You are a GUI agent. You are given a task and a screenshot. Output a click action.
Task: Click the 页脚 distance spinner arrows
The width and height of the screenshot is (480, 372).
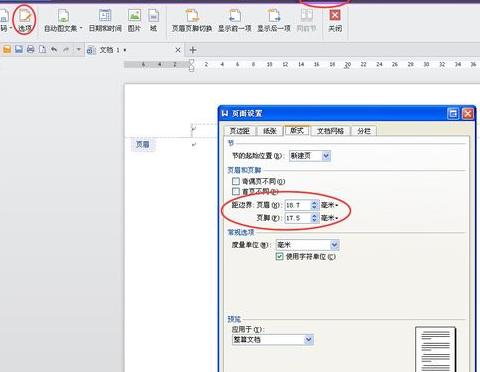[x=314, y=218]
